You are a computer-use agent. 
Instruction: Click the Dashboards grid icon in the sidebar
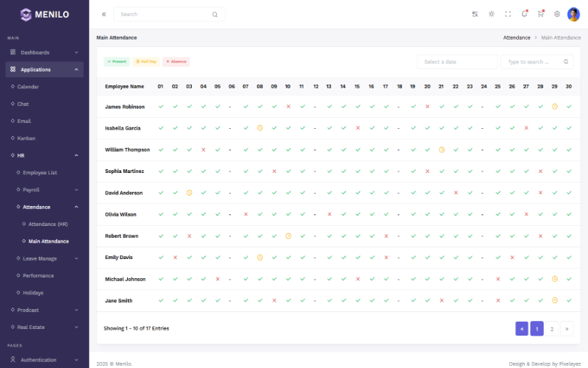click(12, 52)
